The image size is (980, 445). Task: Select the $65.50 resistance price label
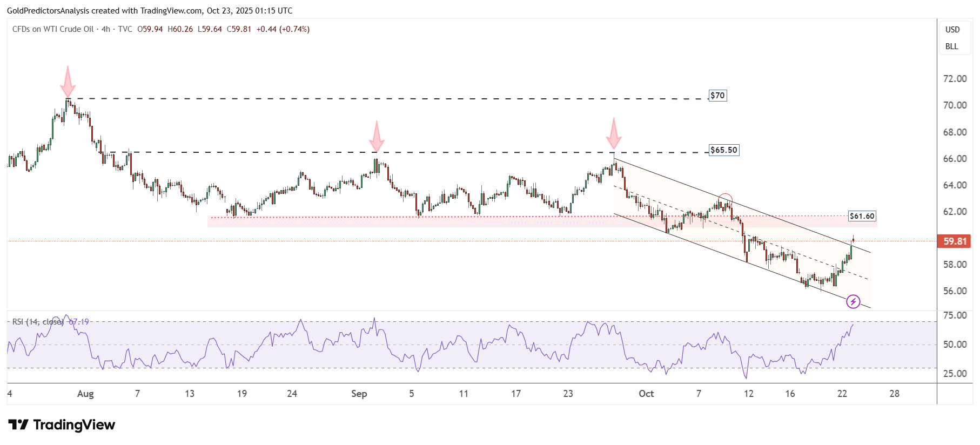723,150
